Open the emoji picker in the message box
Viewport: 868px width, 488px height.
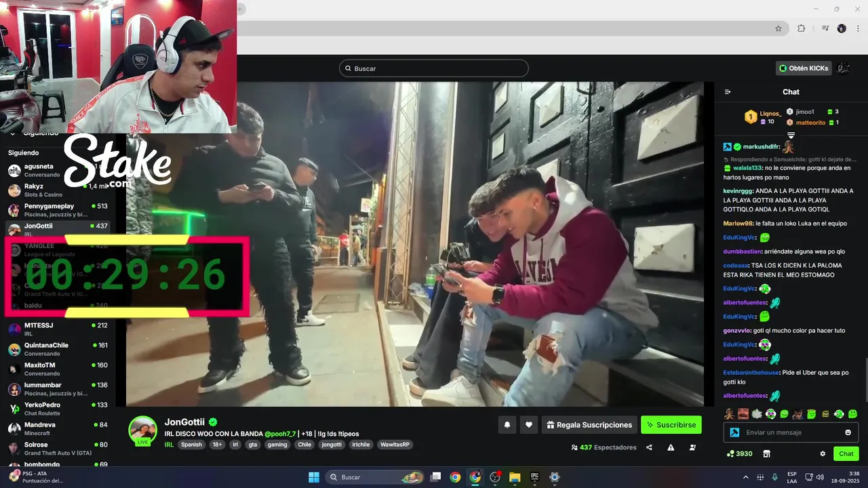point(848,432)
